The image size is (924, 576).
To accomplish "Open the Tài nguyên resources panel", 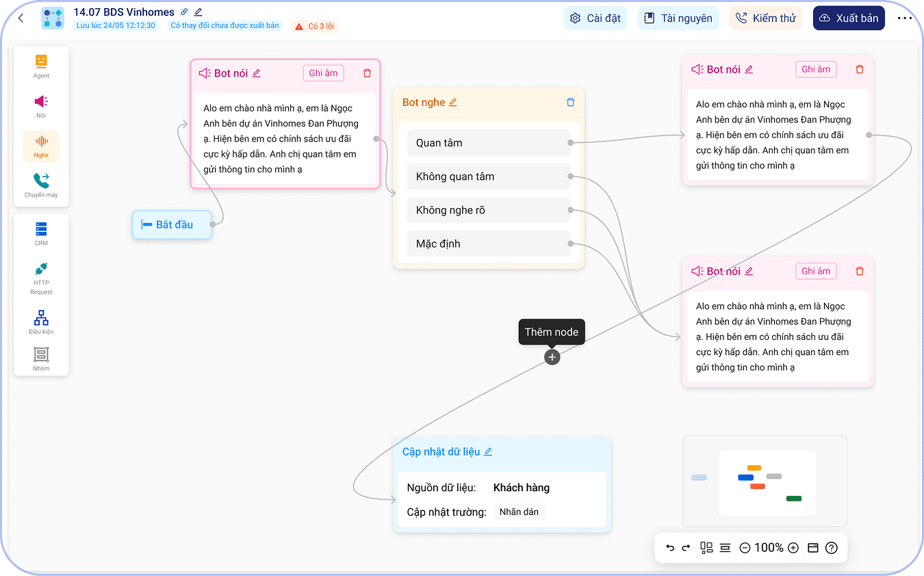I will click(x=678, y=18).
